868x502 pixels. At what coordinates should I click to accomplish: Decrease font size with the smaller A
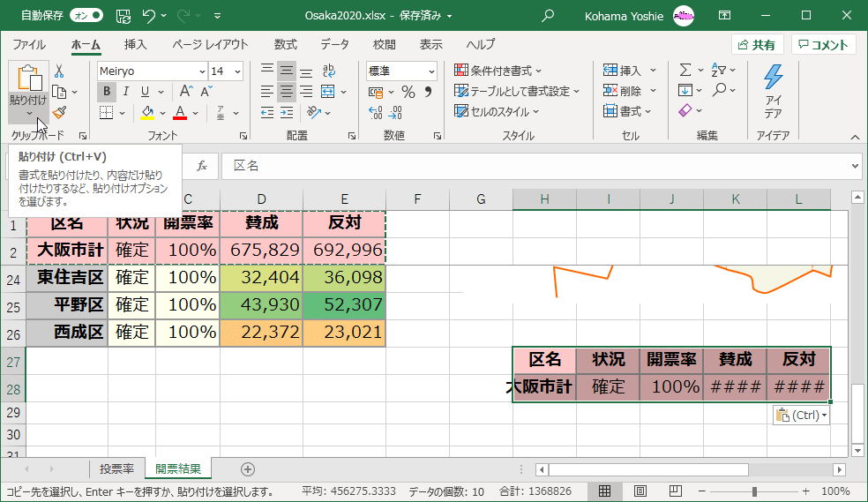coord(206,92)
